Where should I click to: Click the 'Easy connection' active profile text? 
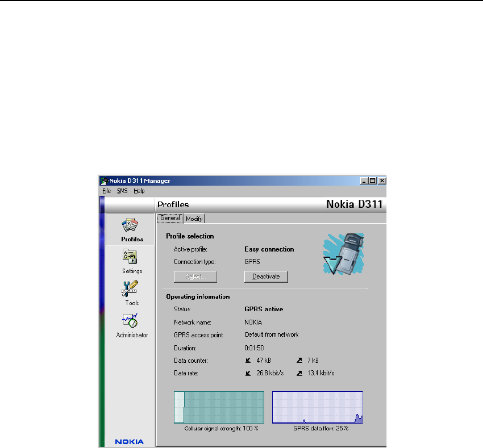point(269,249)
